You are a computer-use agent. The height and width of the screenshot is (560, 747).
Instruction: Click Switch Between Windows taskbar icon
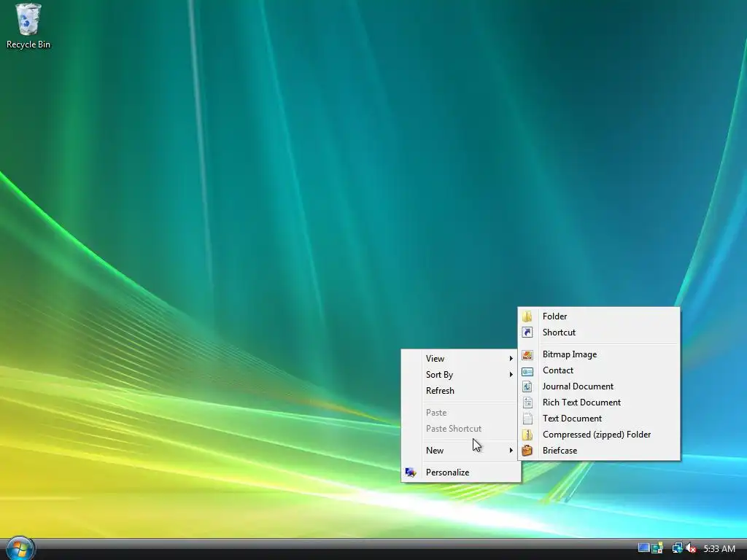click(657, 548)
